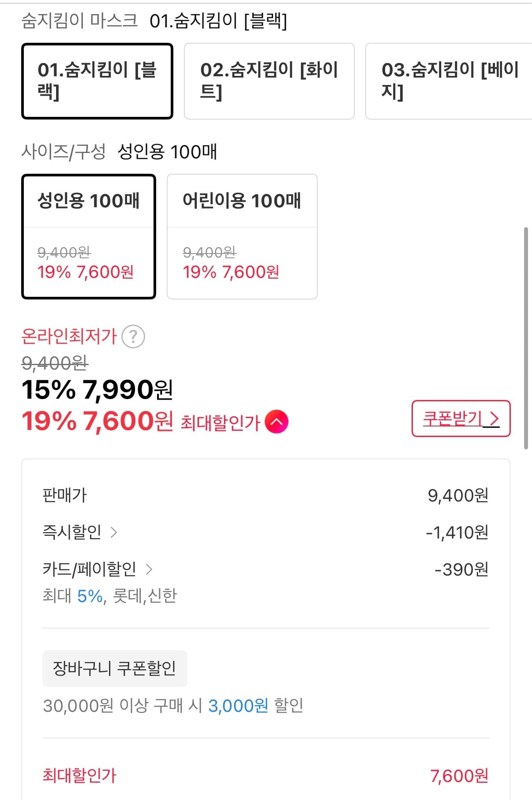Image resolution: width=532 pixels, height=800 pixels.
Task: Tap the red 온라인최저가 label
Action: click(69, 336)
